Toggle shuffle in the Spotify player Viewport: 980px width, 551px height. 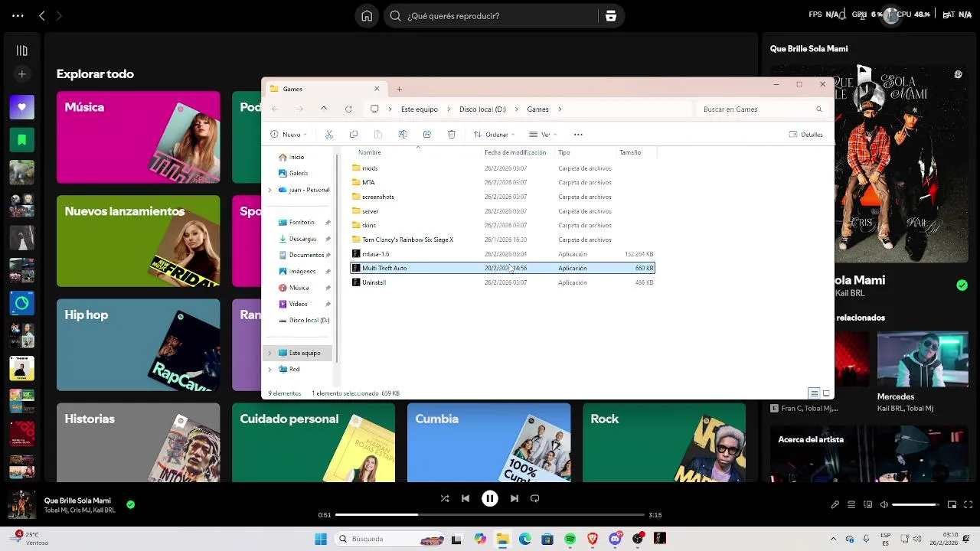tap(445, 498)
